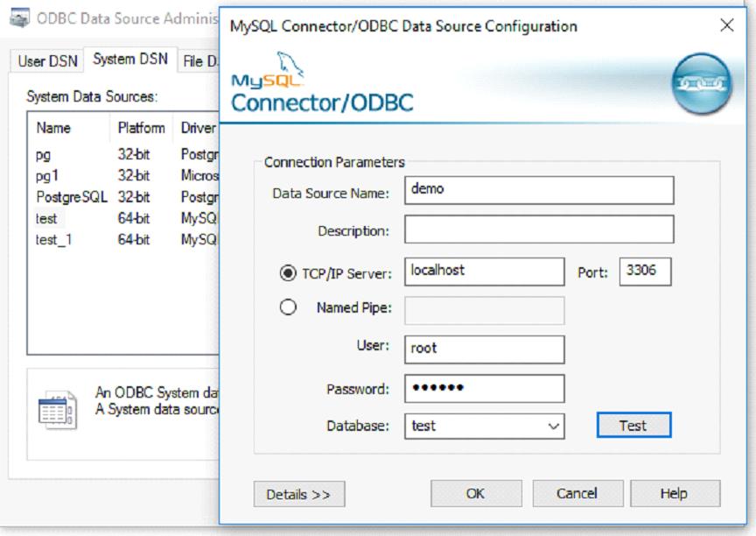The height and width of the screenshot is (536, 756).
Task: Click the User field containing root
Action: (x=484, y=349)
